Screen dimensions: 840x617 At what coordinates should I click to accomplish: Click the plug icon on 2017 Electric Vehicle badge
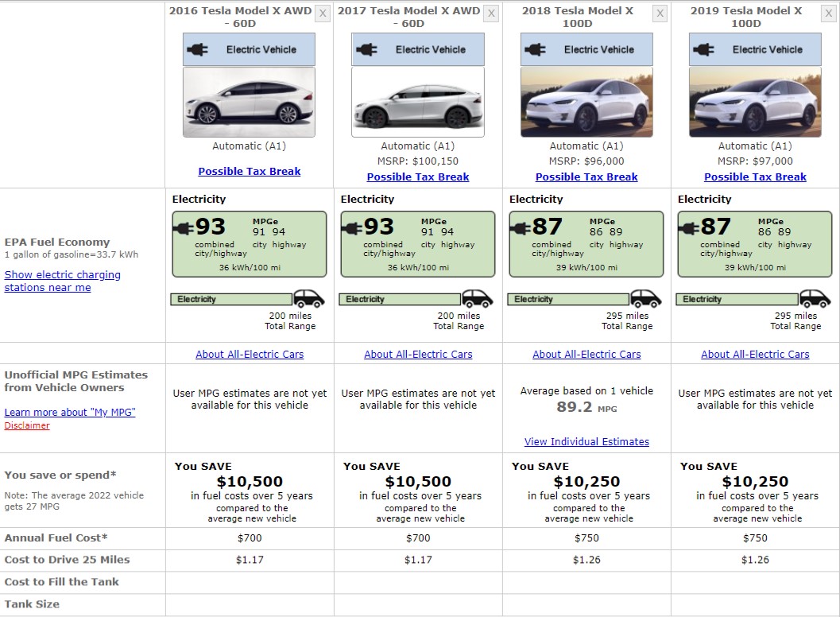[366, 50]
